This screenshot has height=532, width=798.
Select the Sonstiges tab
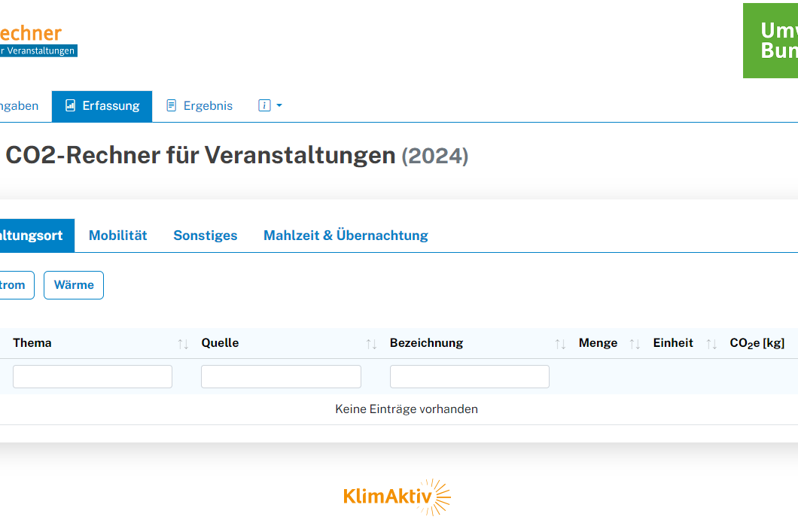[205, 236]
